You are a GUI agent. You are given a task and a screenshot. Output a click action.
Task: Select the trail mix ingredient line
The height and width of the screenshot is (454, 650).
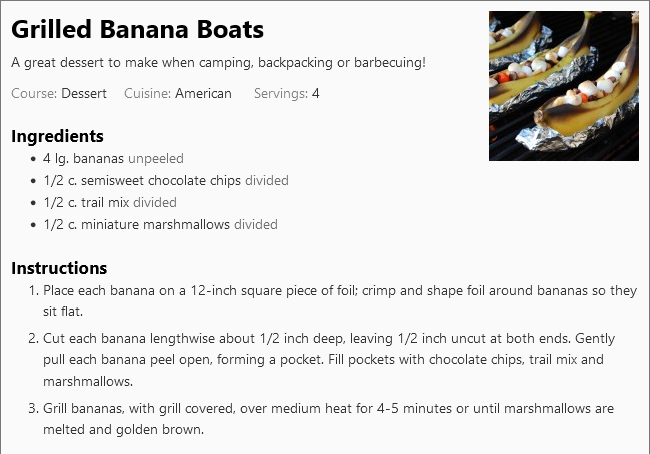(110, 202)
